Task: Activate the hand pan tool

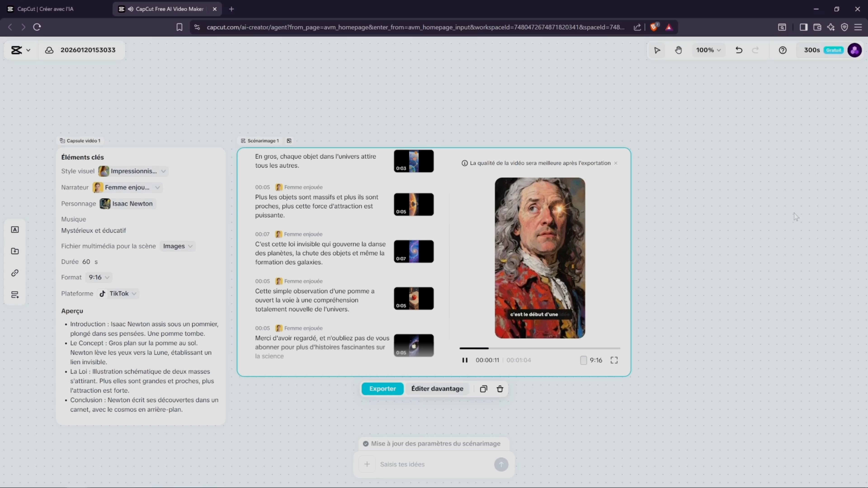Action: pos(678,50)
